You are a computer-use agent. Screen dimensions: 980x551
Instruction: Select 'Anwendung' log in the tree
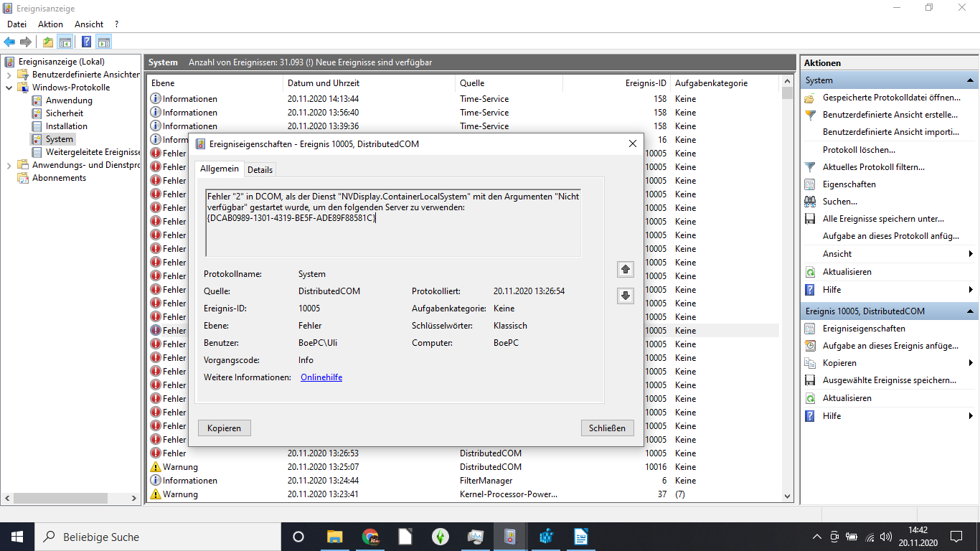(x=69, y=100)
